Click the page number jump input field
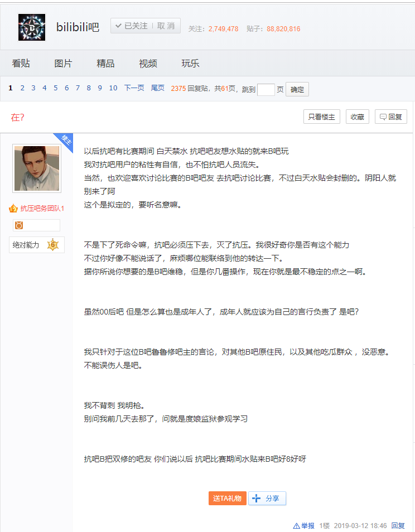 266,89
